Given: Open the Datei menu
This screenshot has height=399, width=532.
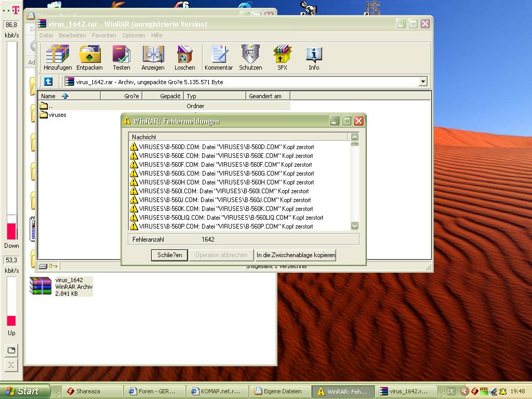Looking at the screenshot, I should pos(46,35).
